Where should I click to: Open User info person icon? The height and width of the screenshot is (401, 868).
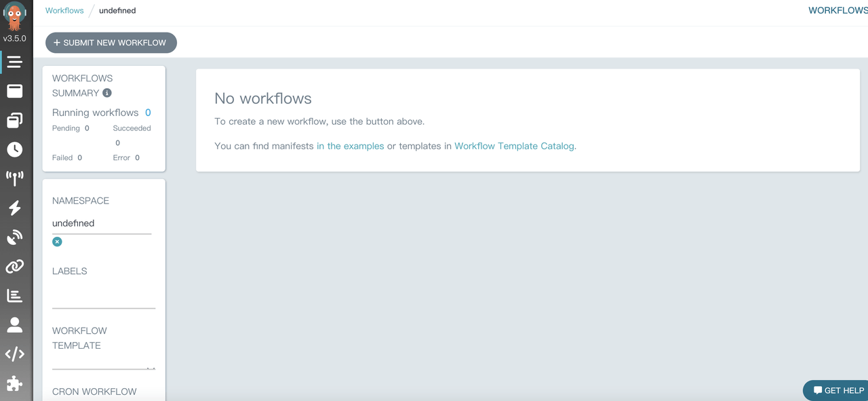point(14,325)
